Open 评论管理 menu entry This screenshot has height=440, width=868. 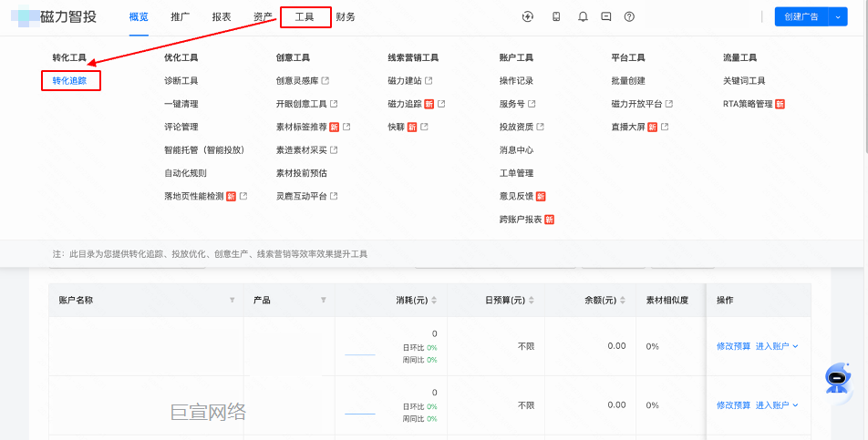(181, 128)
